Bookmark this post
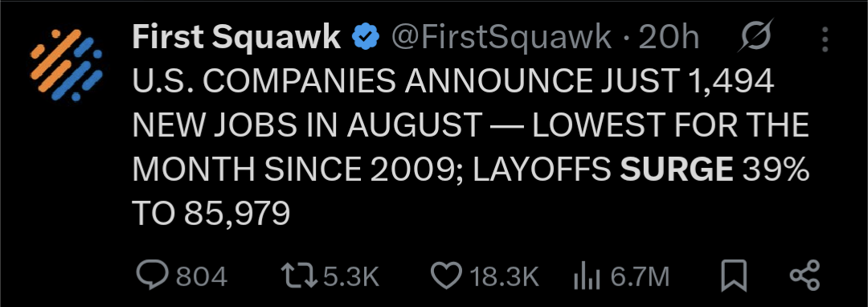The width and height of the screenshot is (868, 307). click(735, 276)
